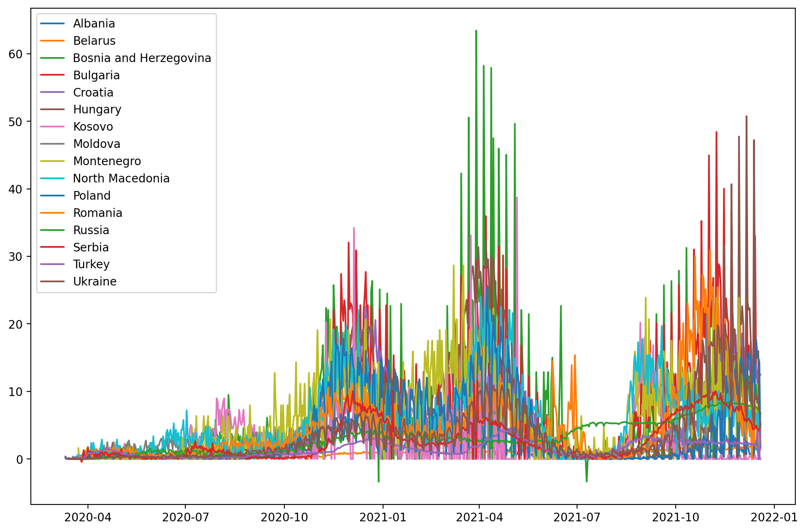Click the x-axis label 2021-10
This screenshot has height=532, width=806.
[676, 518]
